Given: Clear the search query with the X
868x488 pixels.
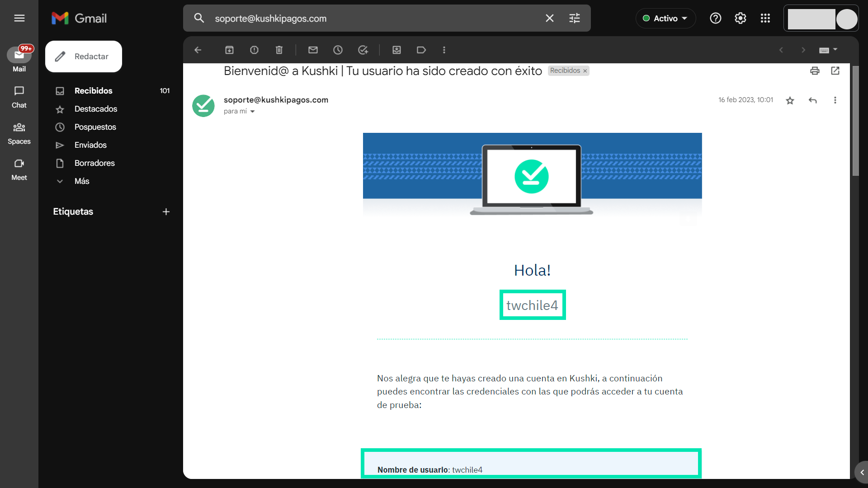Looking at the screenshot, I should [x=549, y=18].
